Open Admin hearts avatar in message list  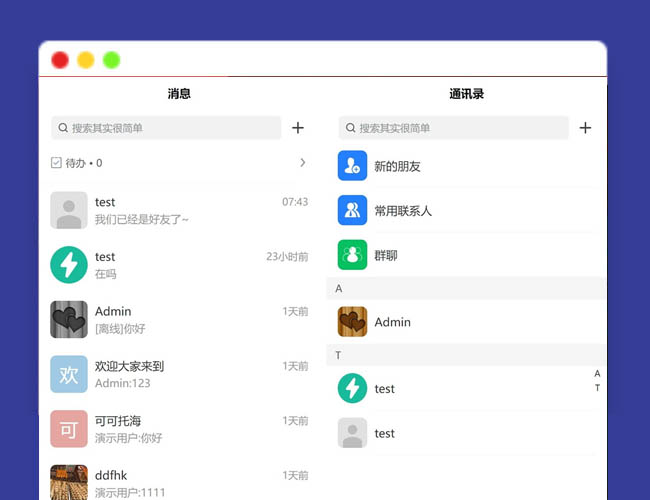(x=69, y=320)
